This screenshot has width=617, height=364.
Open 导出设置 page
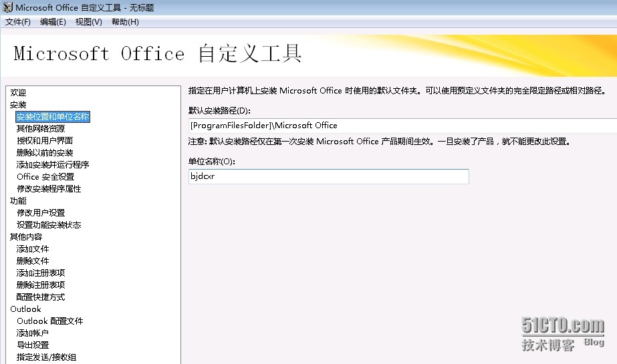click(33, 345)
